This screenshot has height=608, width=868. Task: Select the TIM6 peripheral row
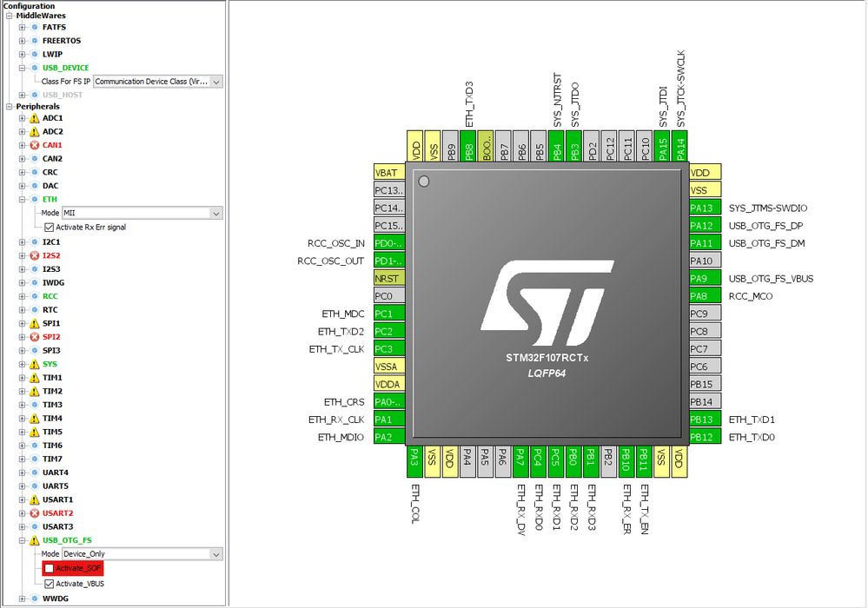pos(53,446)
